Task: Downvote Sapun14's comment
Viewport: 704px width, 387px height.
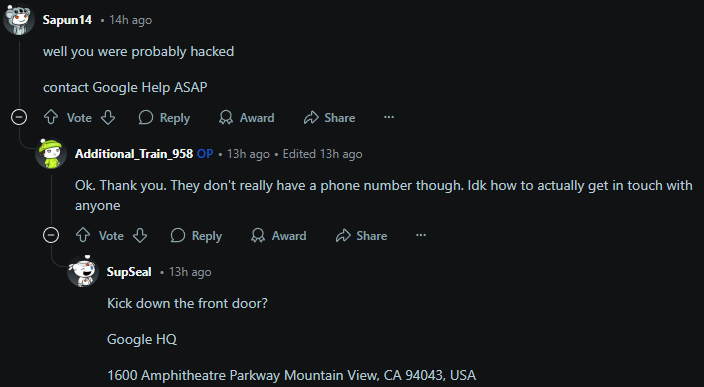Action: point(108,118)
